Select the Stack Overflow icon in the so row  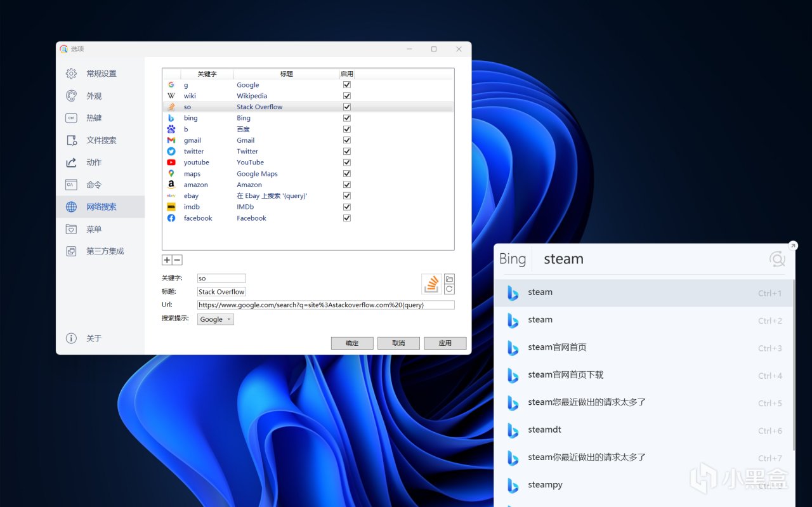pyautogui.click(x=171, y=107)
